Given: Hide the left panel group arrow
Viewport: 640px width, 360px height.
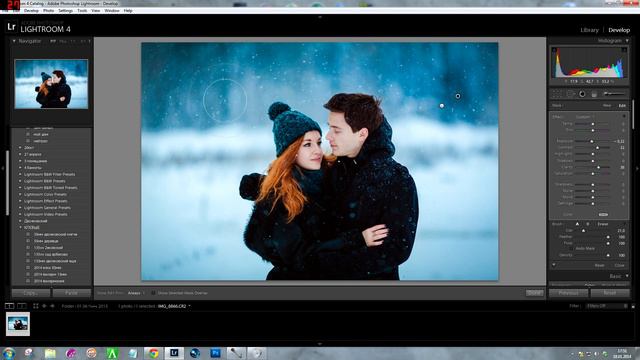Looking at the screenshot, I should click(3, 168).
